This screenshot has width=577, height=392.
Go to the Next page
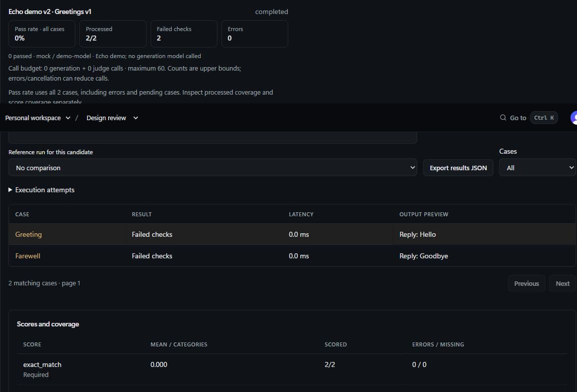tap(562, 283)
